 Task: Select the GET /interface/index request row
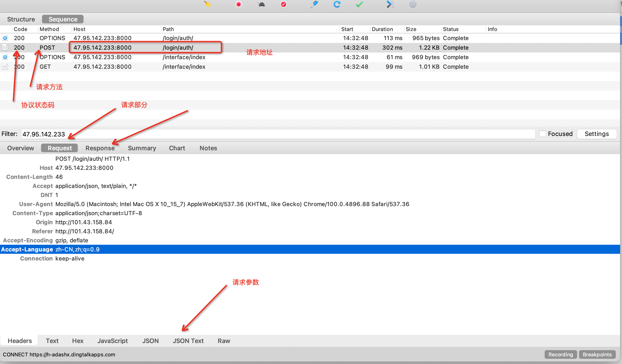[x=184, y=67]
